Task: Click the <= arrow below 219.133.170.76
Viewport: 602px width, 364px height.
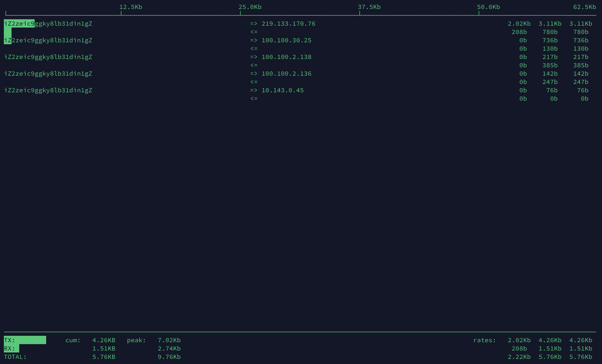Action: click(x=254, y=32)
